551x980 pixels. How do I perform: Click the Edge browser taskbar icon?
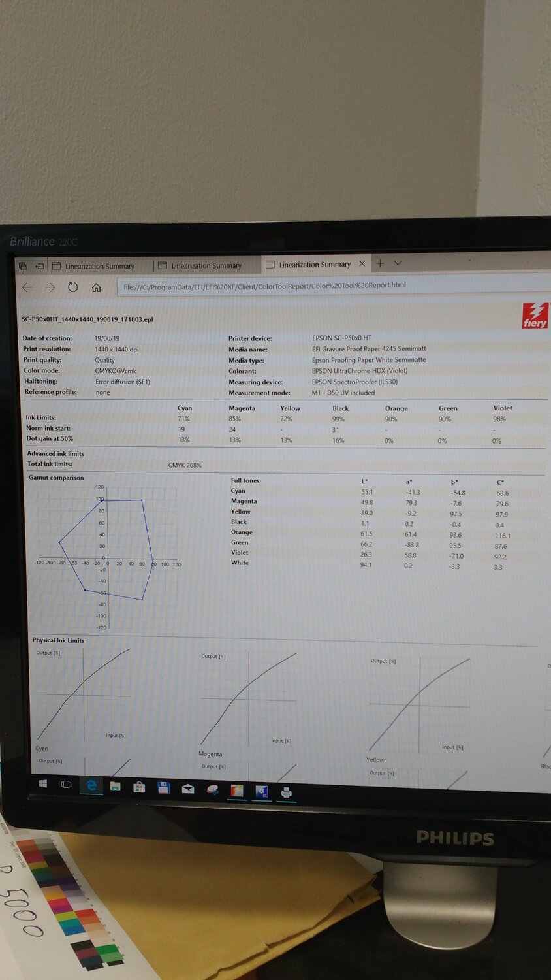click(91, 785)
